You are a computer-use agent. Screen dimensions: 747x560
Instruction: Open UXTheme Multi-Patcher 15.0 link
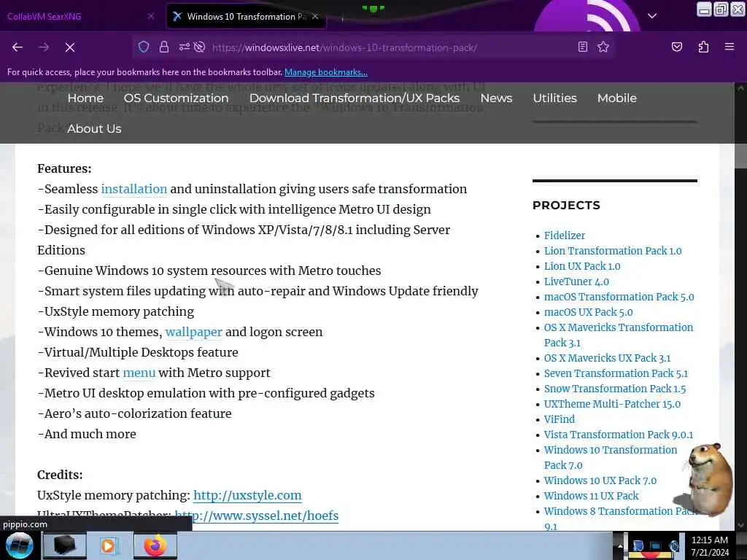tap(612, 404)
